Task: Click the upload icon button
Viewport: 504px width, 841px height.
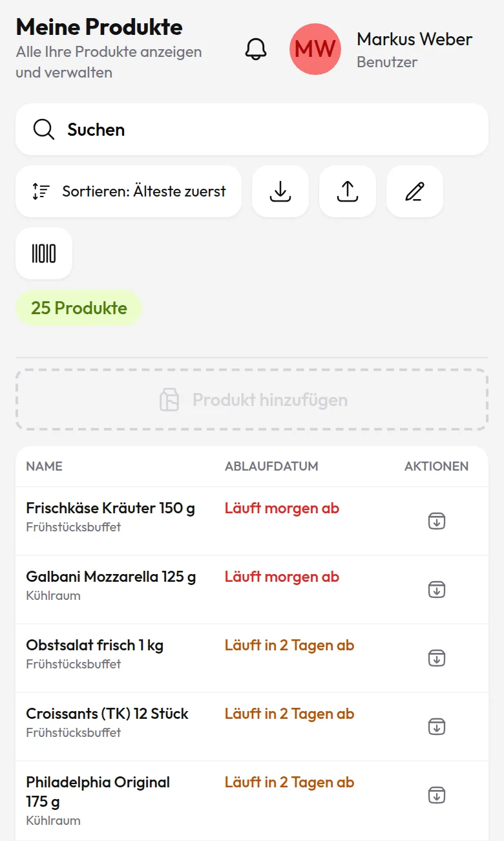Action: tap(348, 191)
